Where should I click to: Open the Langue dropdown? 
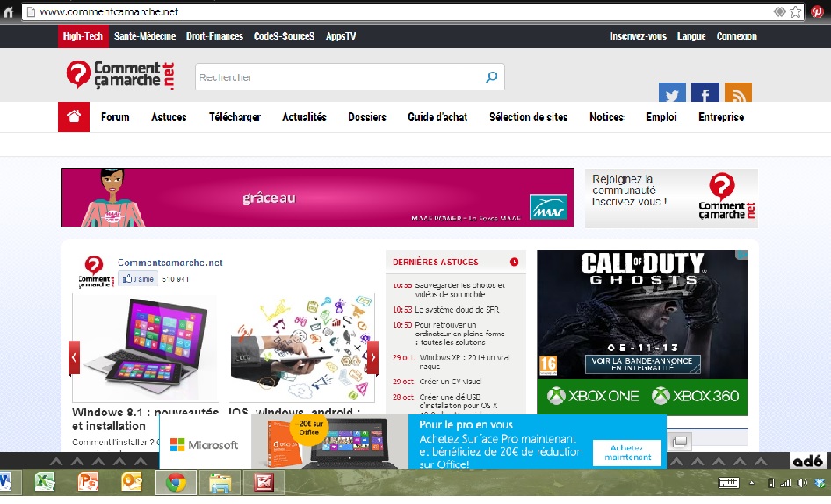(691, 36)
